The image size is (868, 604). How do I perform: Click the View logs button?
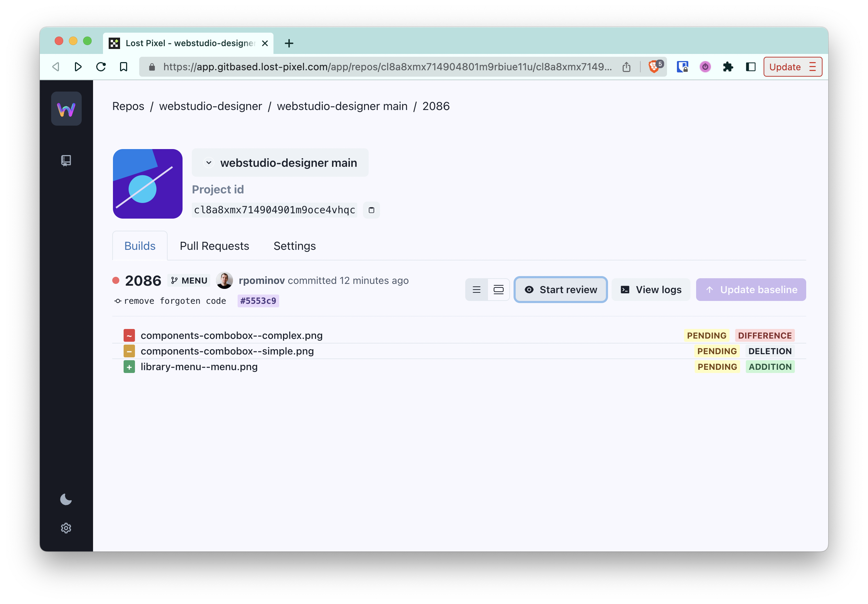(651, 290)
